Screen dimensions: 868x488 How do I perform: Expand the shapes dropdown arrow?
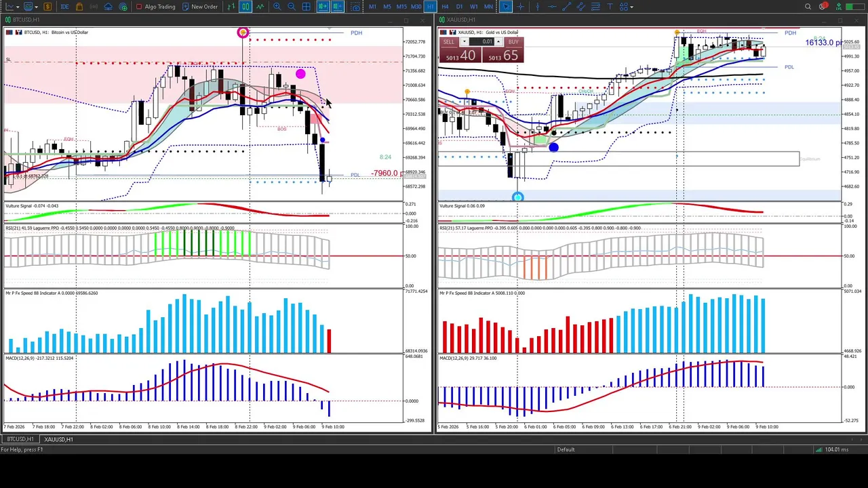(632, 7)
